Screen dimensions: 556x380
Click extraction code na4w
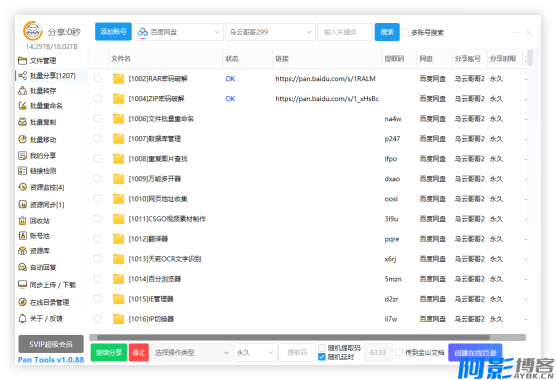tap(393, 119)
